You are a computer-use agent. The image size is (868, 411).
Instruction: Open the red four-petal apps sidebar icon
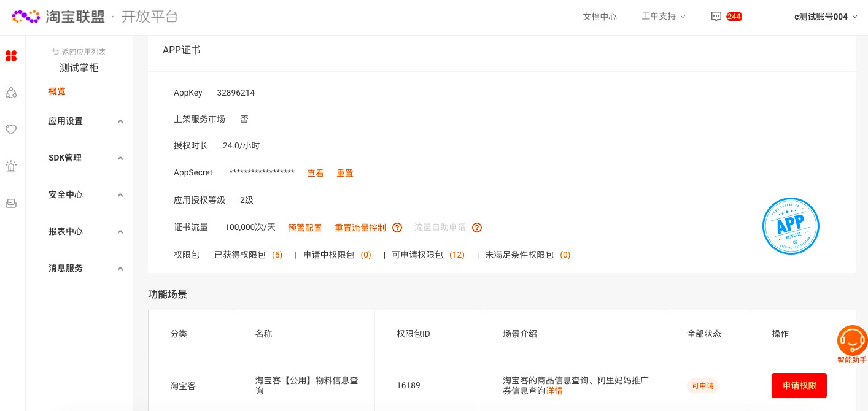pyautogui.click(x=11, y=56)
